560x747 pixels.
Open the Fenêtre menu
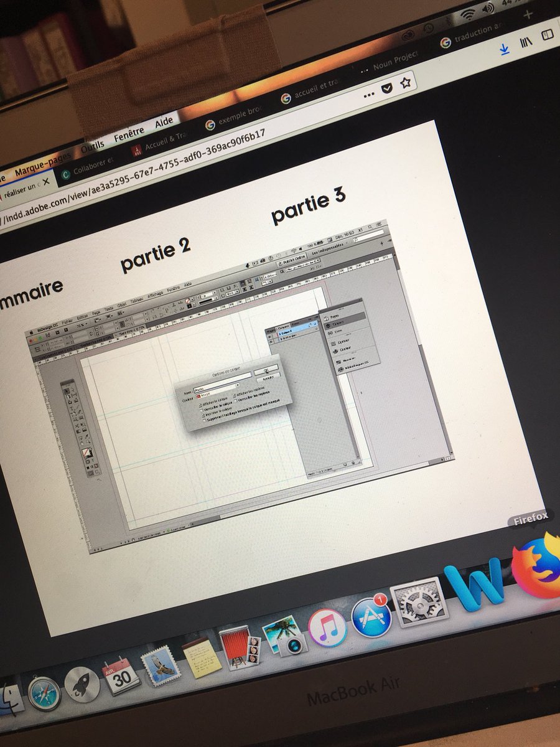(x=129, y=133)
